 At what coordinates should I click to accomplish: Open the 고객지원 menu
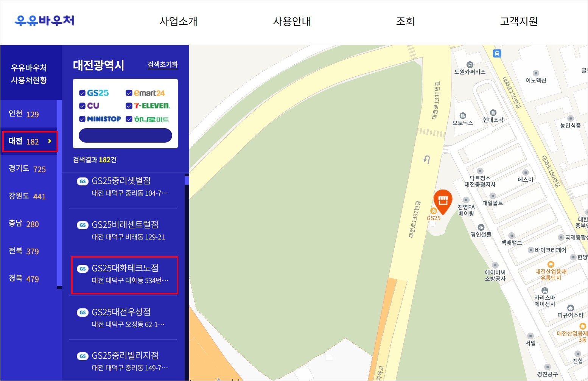point(519,21)
